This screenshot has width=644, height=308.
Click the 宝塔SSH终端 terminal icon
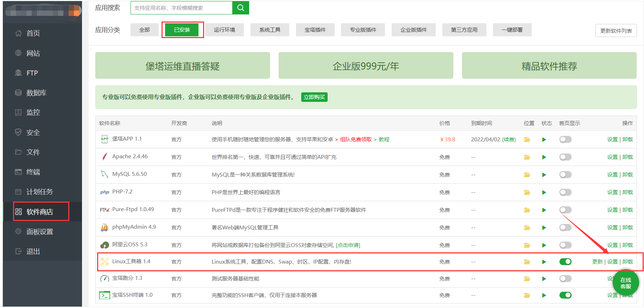105,295
